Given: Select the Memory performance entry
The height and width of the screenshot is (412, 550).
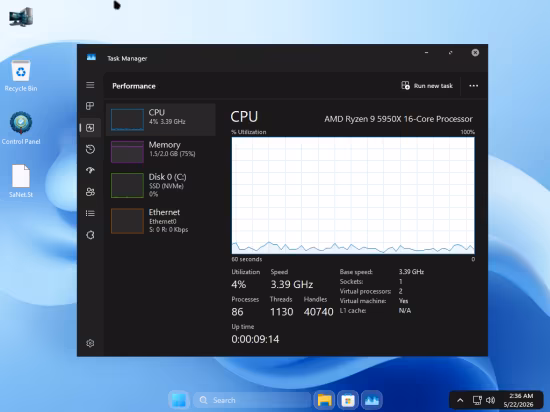Looking at the screenshot, I should [161, 151].
